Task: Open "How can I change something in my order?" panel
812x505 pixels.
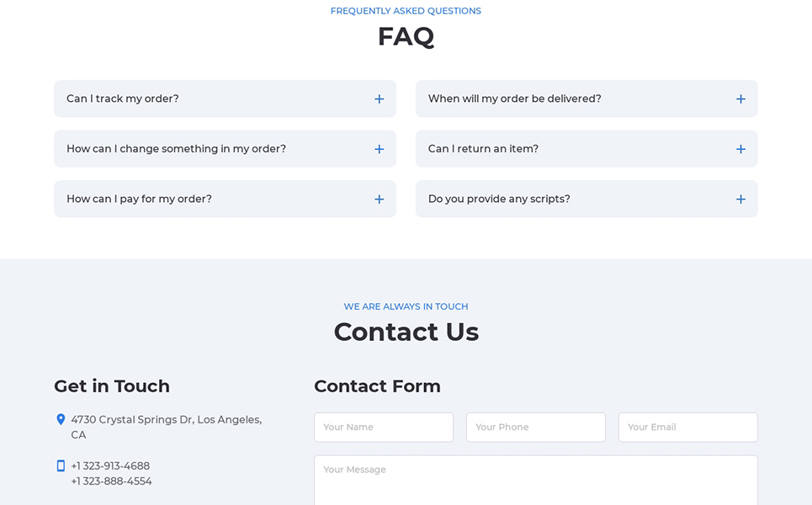Action: coord(225,149)
